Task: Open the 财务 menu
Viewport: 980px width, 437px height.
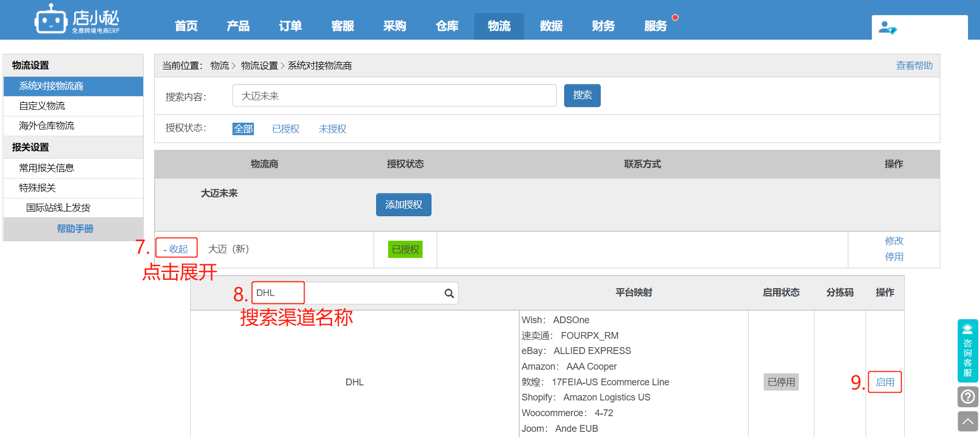Action: [603, 26]
